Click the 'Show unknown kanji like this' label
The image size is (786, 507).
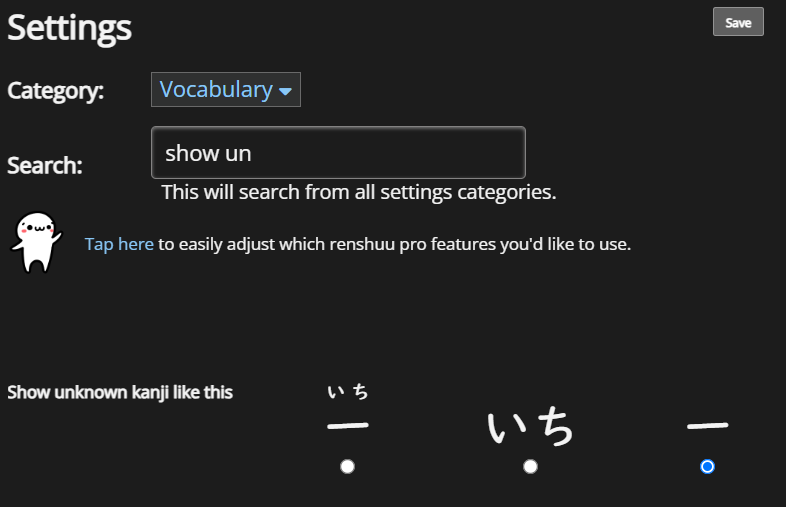[x=120, y=392]
